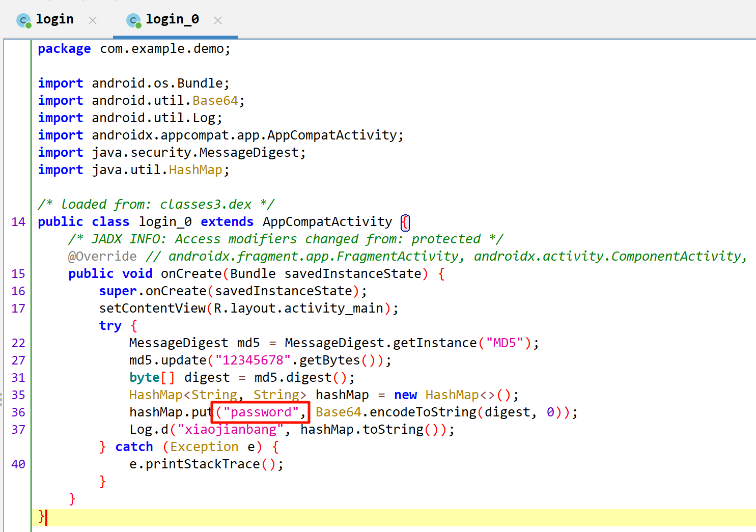Click line number 40 in the gutter

click(x=18, y=464)
